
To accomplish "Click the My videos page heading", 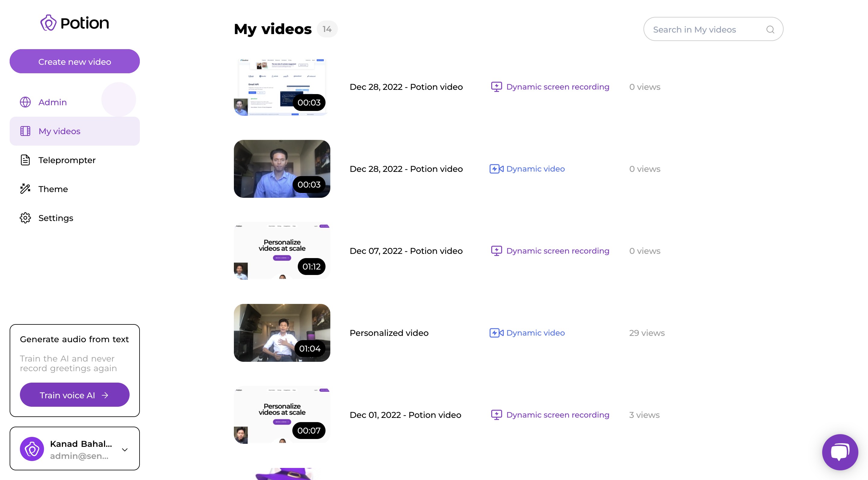I will 272,29.
